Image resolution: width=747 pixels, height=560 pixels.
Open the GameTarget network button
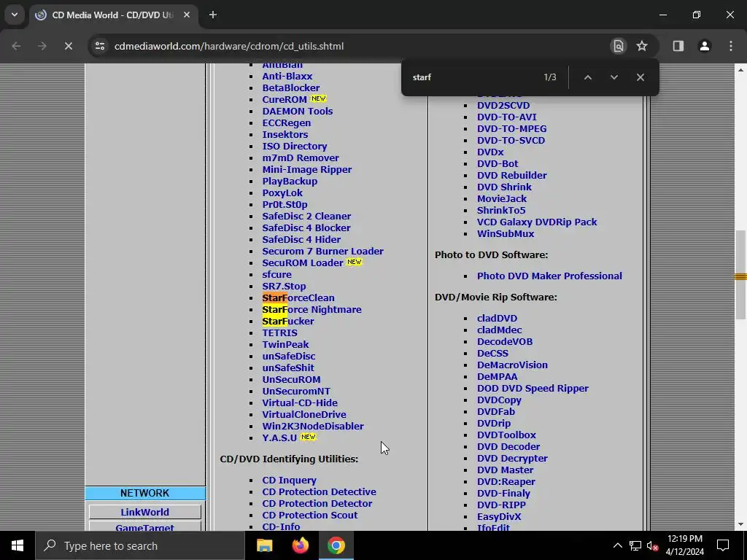[145, 526]
